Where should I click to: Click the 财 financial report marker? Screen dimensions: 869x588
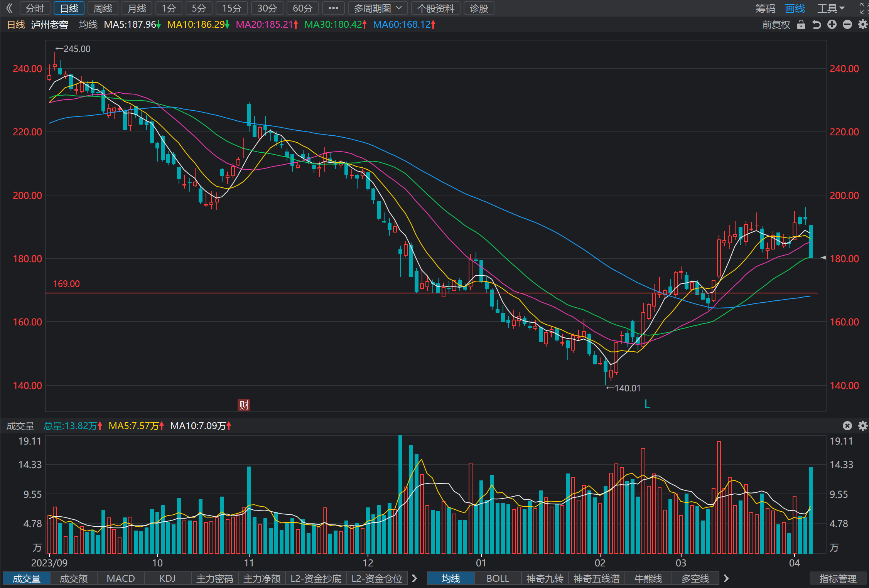click(x=244, y=405)
